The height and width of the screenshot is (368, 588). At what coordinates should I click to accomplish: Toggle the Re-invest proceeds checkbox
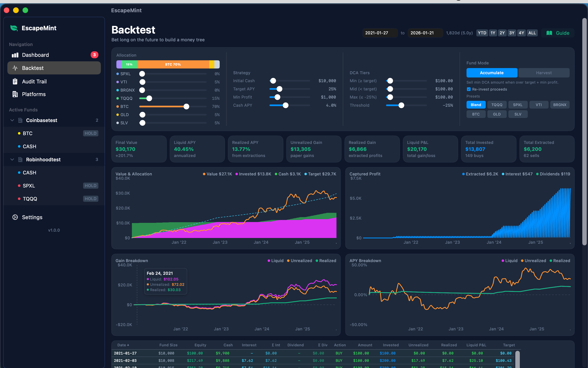tap(469, 89)
